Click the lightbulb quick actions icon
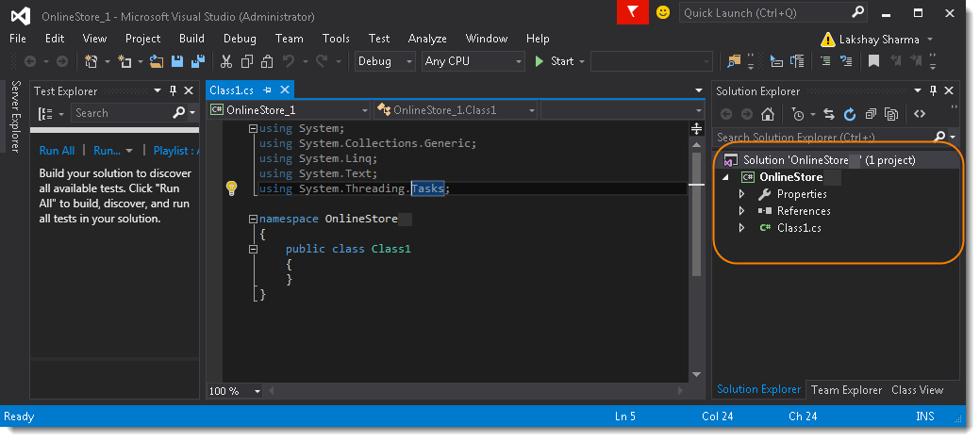 (231, 188)
